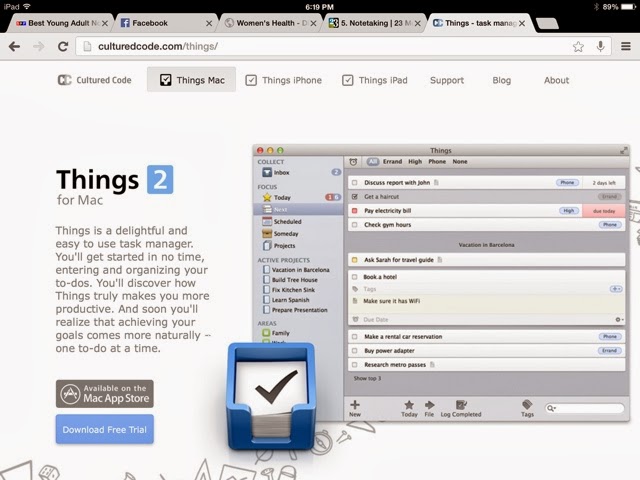
Task: Check off Discuss report with John
Action: point(354,183)
